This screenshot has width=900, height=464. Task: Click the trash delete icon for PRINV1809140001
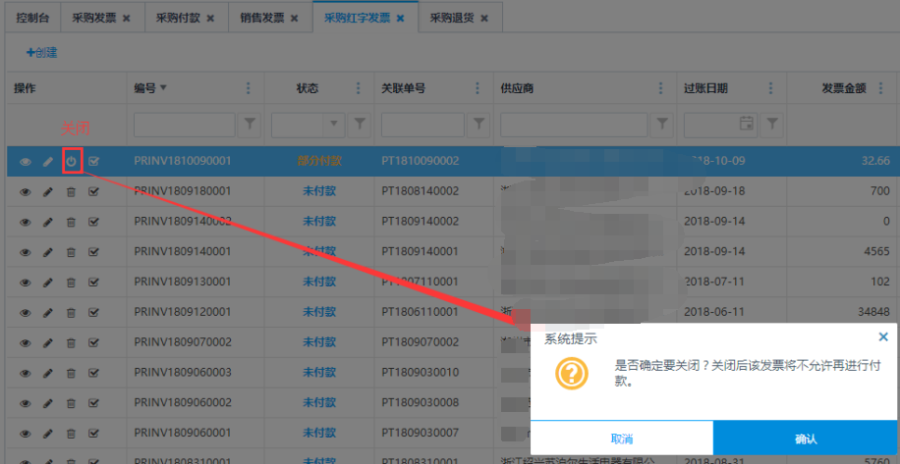point(71,251)
